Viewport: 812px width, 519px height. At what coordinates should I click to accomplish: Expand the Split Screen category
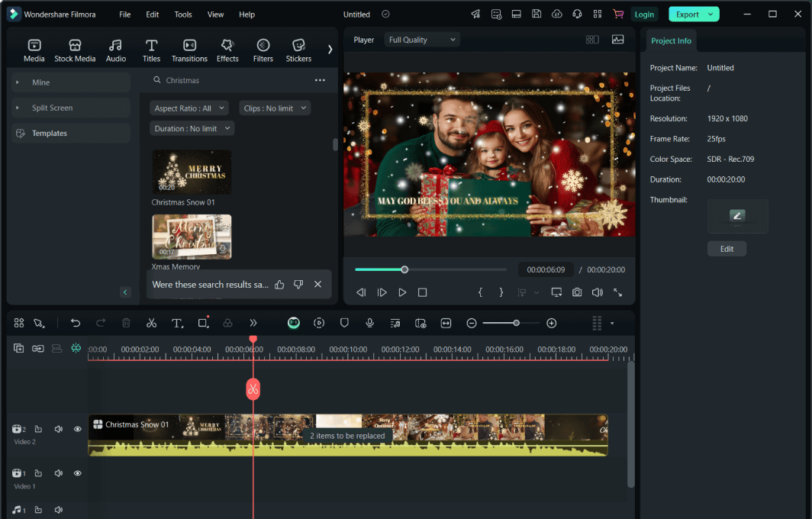click(x=71, y=108)
